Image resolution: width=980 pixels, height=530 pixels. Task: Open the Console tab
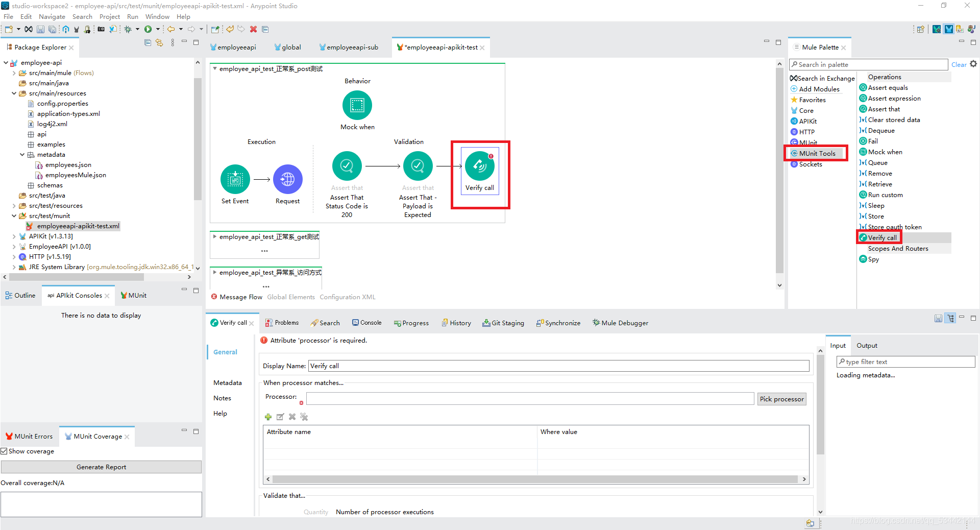(x=366, y=323)
